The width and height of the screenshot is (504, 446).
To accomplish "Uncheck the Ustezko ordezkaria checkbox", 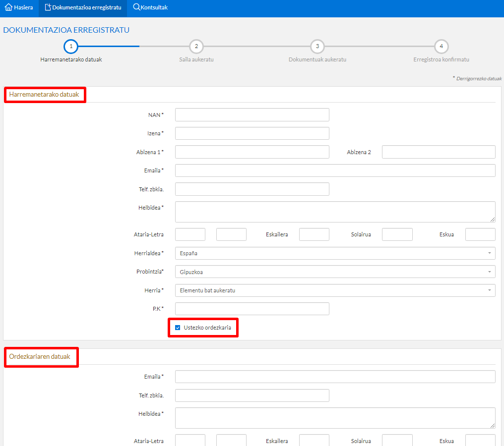I will coord(178,328).
